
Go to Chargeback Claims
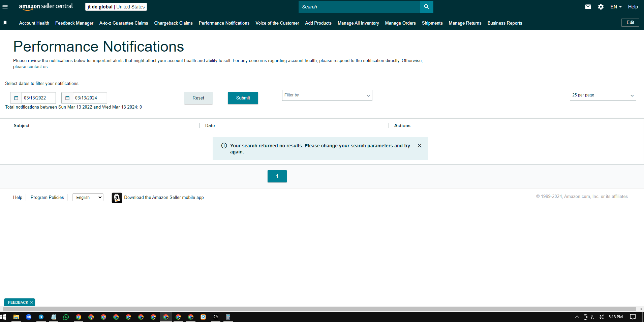[x=173, y=23]
